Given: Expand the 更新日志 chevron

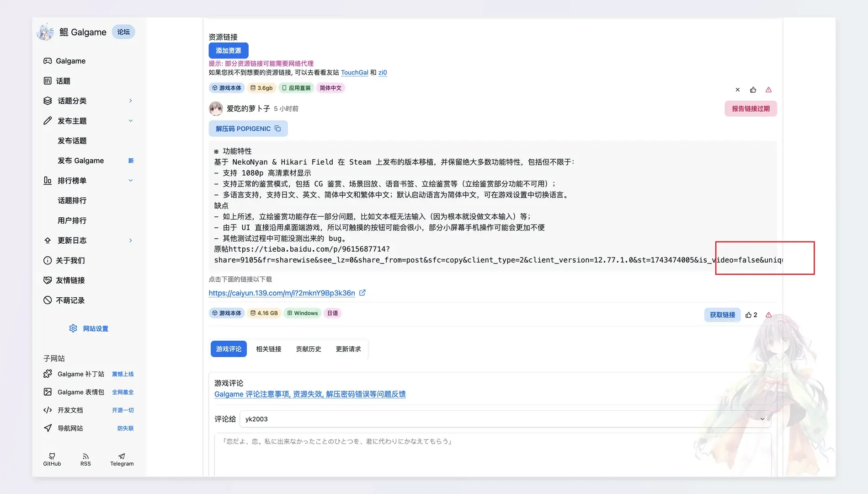Looking at the screenshot, I should [x=130, y=241].
